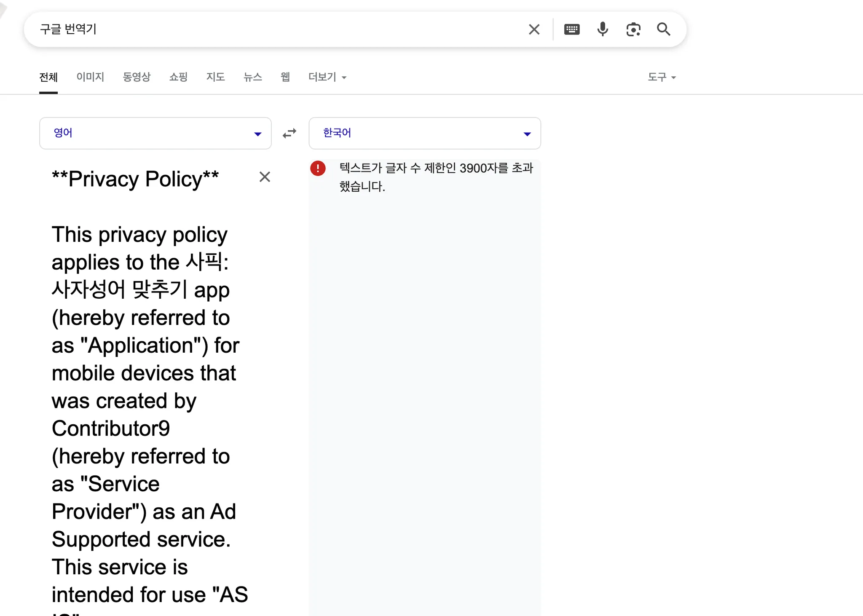Select the 뉴스 tab
Viewport: 863px width, 616px height.
tap(253, 77)
